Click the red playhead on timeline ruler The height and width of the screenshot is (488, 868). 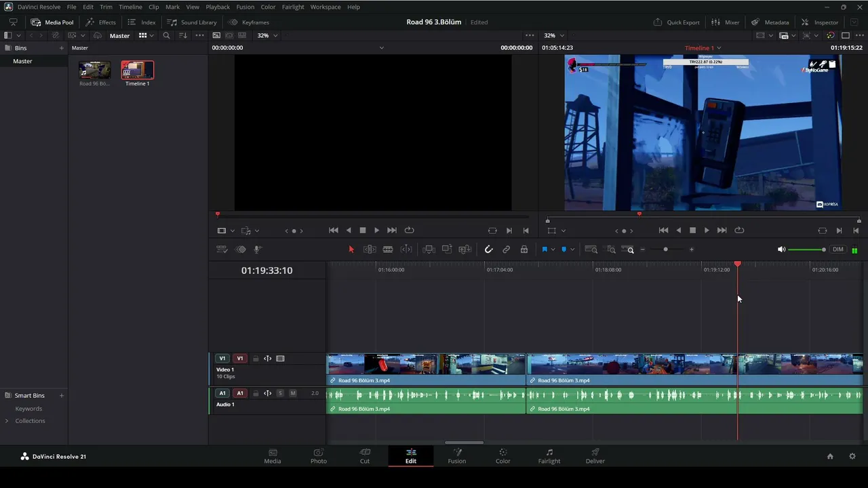pos(738,264)
